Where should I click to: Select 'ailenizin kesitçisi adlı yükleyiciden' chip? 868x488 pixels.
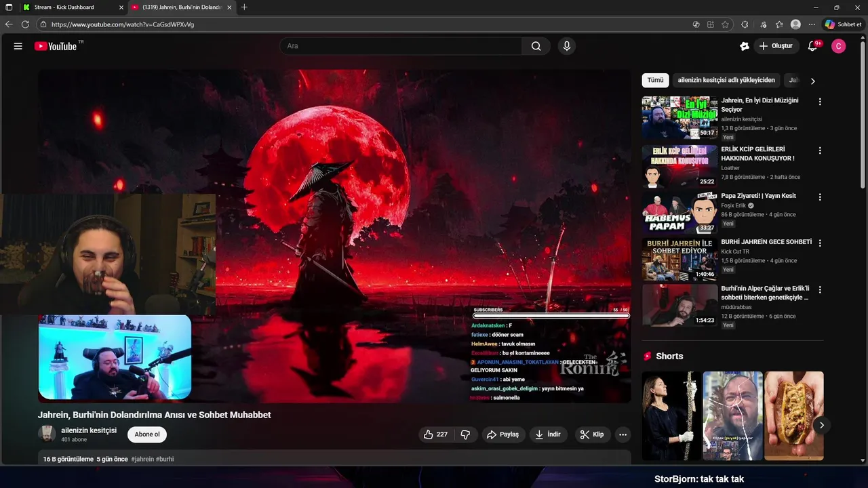tap(726, 80)
